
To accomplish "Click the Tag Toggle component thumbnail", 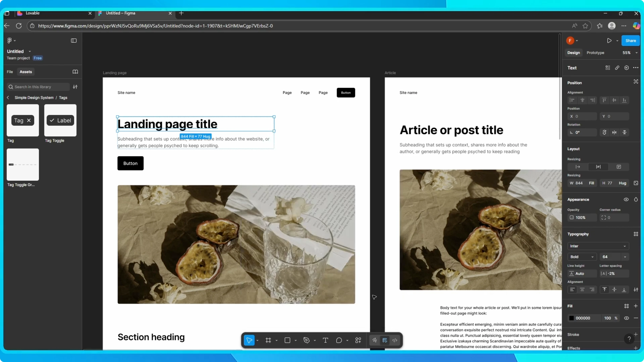I will [x=60, y=120].
